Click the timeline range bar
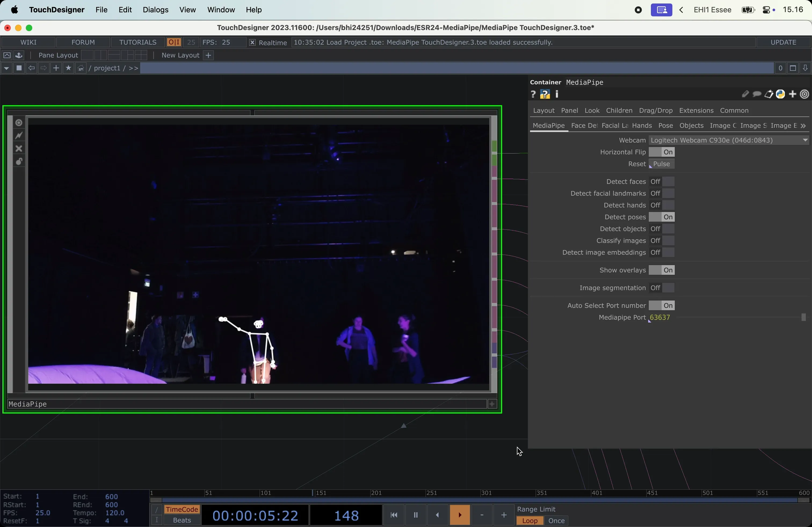 [480, 501]
